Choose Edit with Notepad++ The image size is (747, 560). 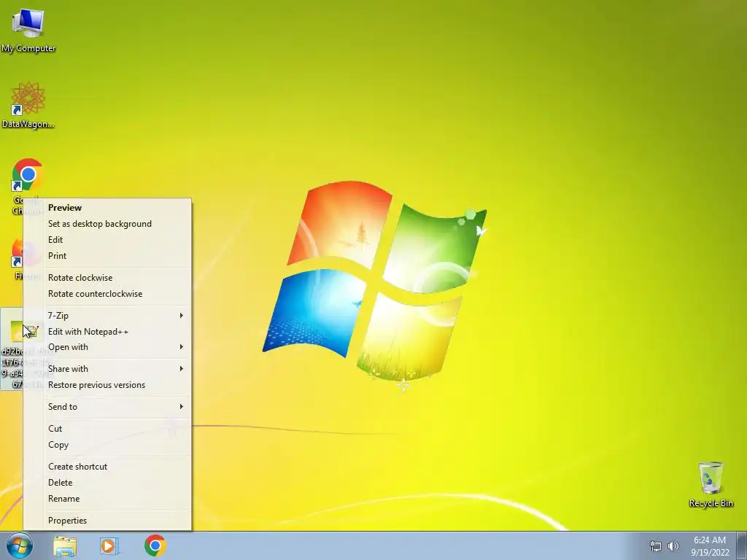point(107,332)
